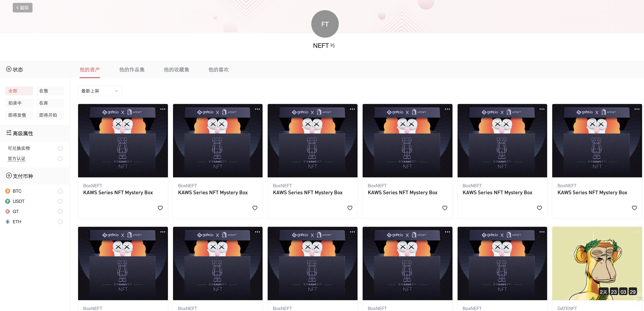Click the BoxNEFT link on the first card

(93, 186)
